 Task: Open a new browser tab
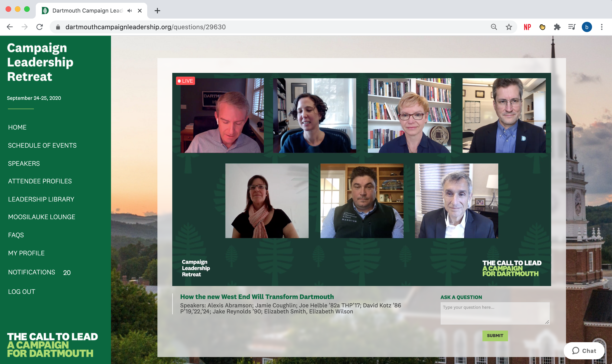tap(157, 10)
